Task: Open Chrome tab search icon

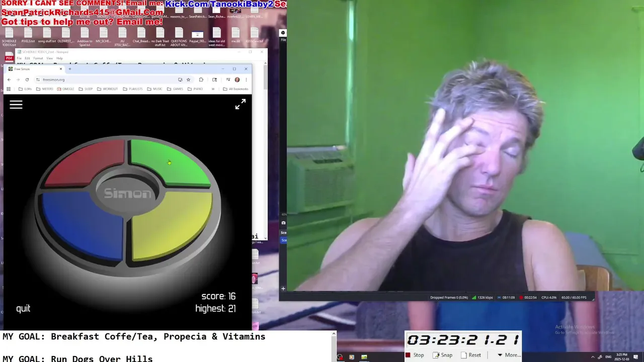Action: tap(215, 79)
